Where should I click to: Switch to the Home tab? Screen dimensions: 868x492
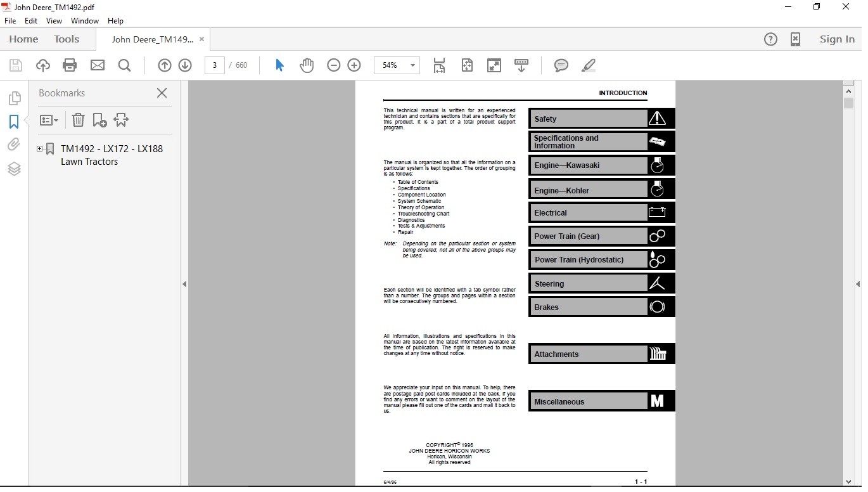pos(23,39)
